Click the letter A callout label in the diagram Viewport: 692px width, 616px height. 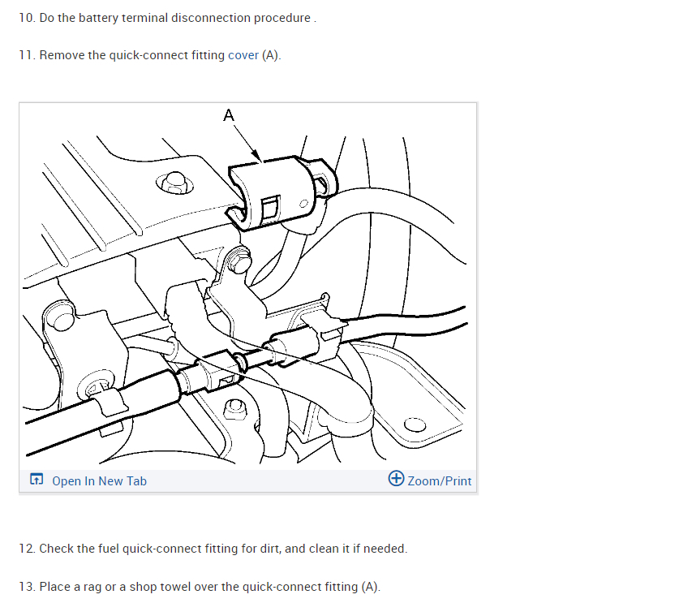coord(229,115)
